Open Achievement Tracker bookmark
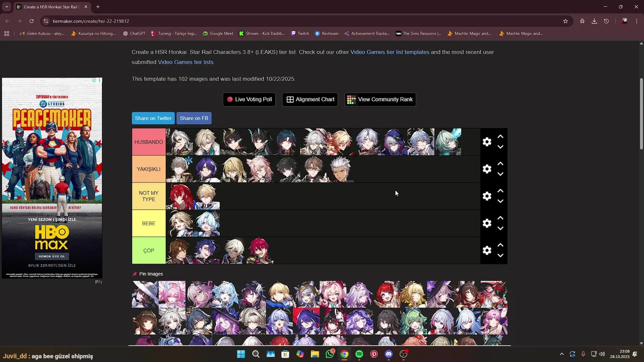Screen dimensions: 644x362 367,34
